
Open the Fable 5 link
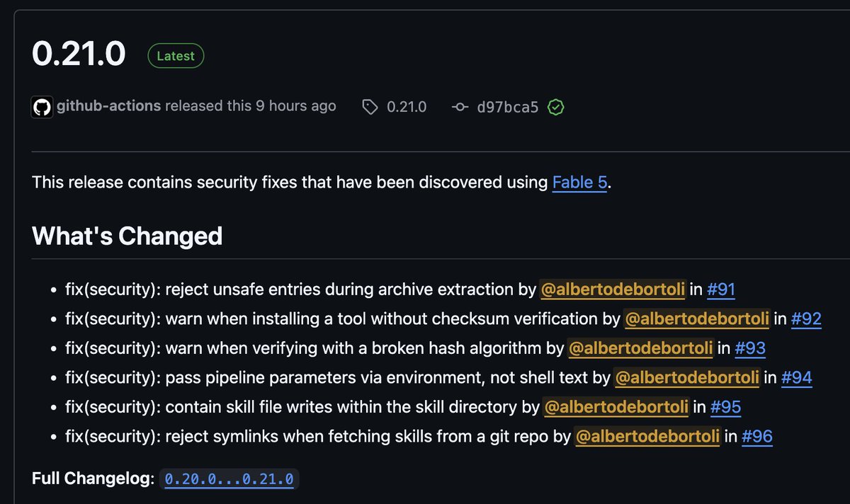[579, 182]
